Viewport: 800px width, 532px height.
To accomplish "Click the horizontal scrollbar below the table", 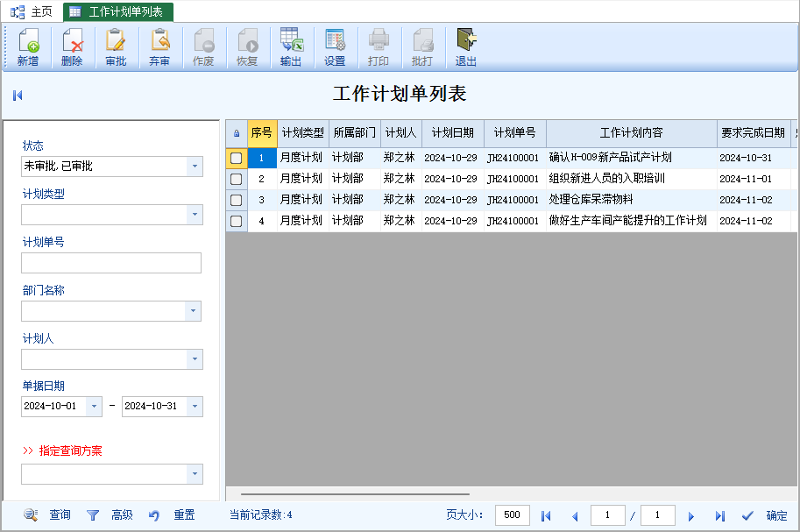I will 355,494.
